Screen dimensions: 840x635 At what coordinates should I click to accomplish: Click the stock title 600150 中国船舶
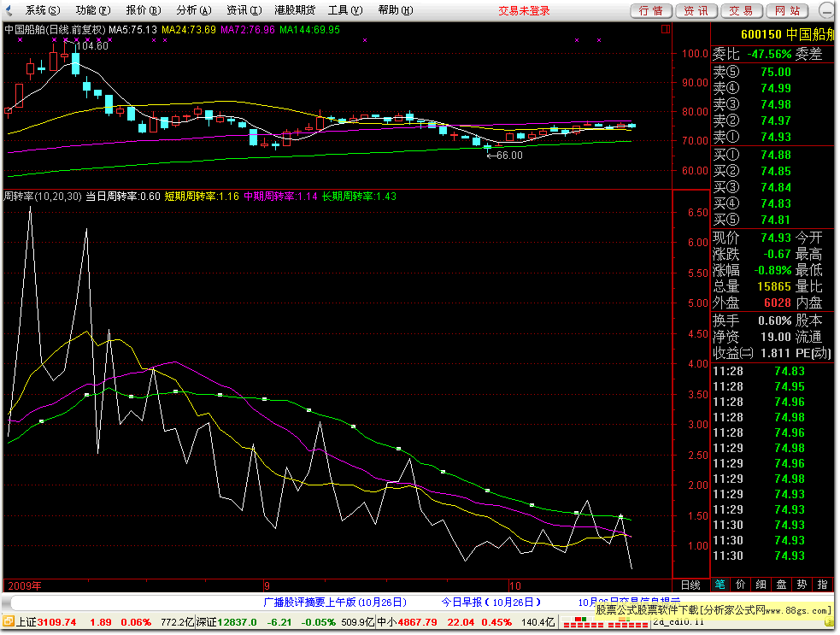coord(788,34)
